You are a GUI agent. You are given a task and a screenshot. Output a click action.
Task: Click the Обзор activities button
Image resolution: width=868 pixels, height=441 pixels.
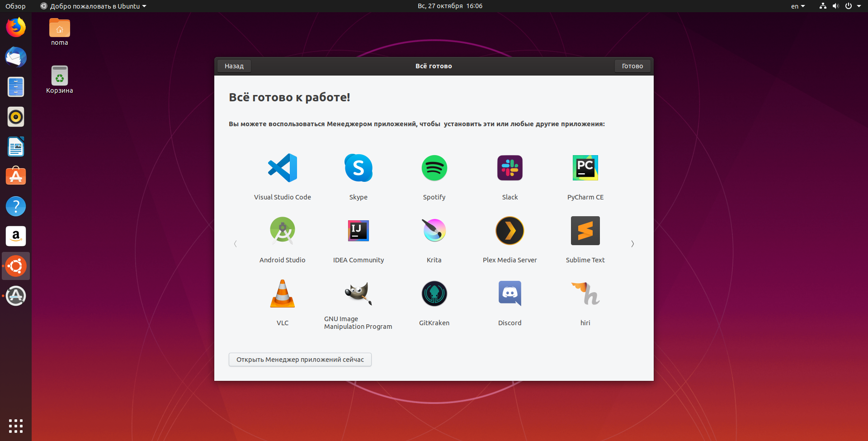15,6
